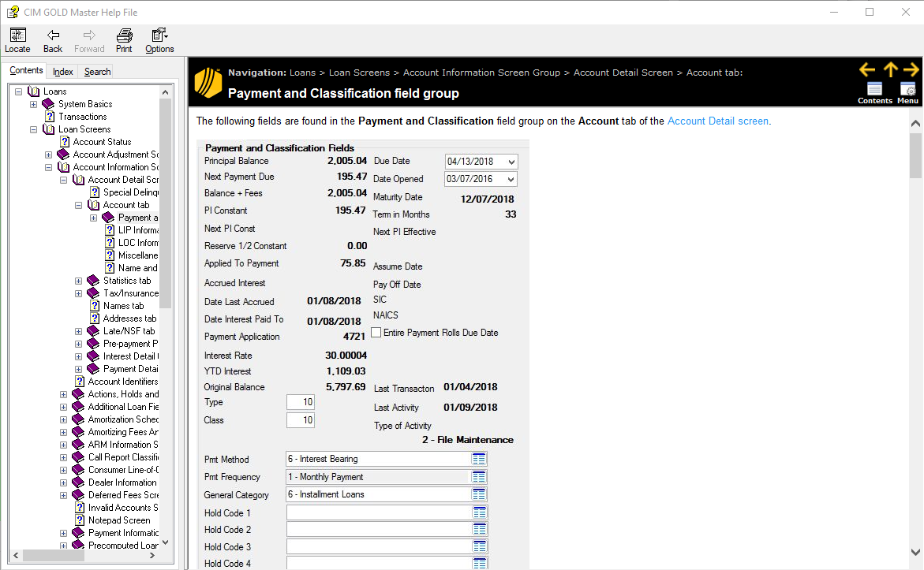Expand the Statistics tab tree node
This screenshot has width=924, height=570.
78,281
